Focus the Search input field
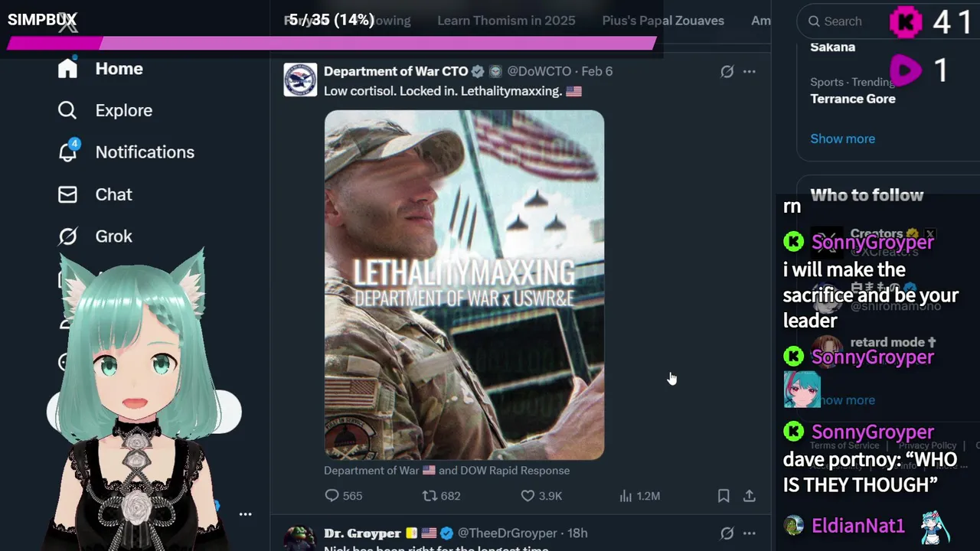Screen dimensions: 980x551 point(842,21)
